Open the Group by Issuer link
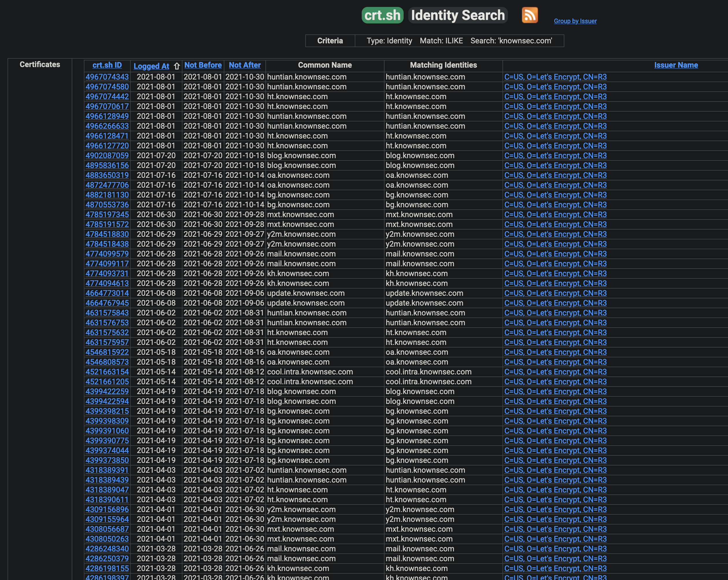This screenshot has width=728, height=580. [575, 21]
